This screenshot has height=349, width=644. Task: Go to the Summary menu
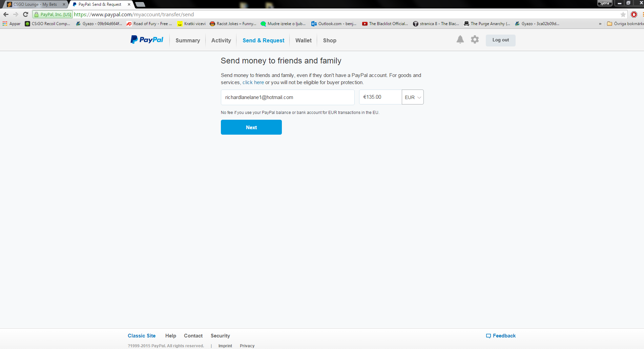pos(188,40)
